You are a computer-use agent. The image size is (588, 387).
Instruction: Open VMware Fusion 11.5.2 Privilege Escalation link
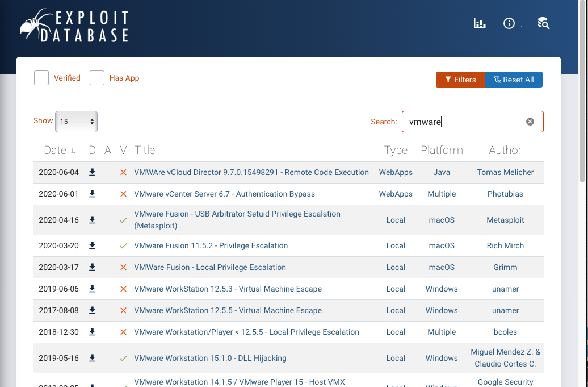pos(211,245)
